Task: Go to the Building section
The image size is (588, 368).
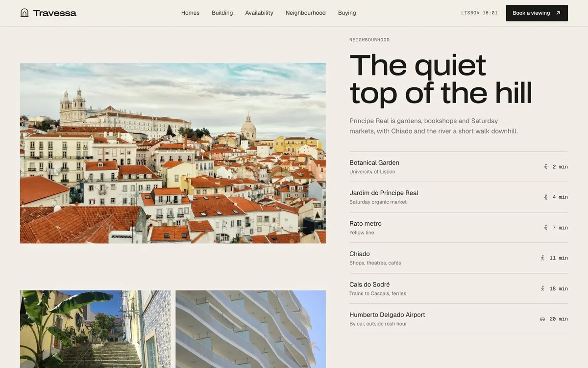Action: point(222,13)
